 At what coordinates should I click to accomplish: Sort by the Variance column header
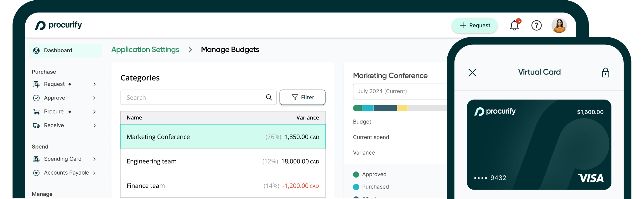pos(308,118)
